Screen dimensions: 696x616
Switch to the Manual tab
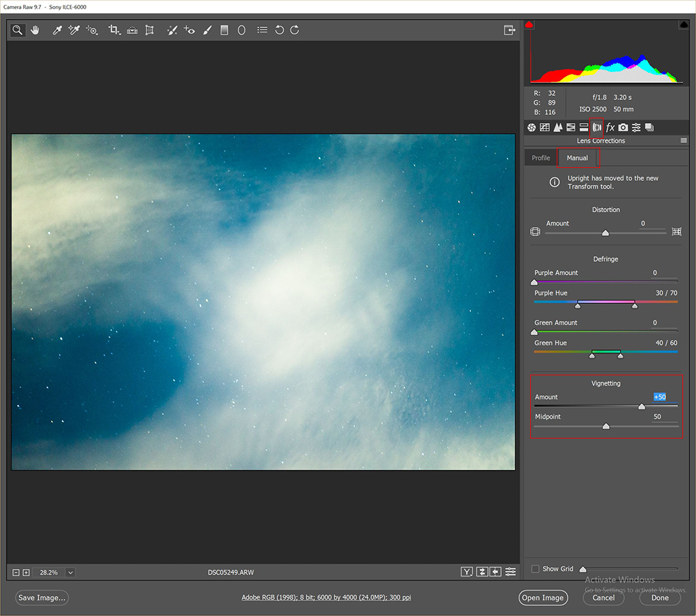pyautogui.click(x=577, y=158)
